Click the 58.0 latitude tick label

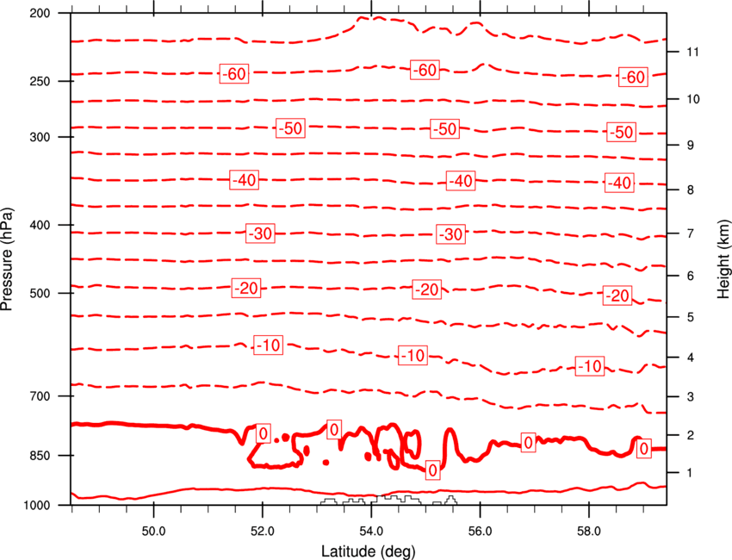pyautogui.click(x=589, y=532)
